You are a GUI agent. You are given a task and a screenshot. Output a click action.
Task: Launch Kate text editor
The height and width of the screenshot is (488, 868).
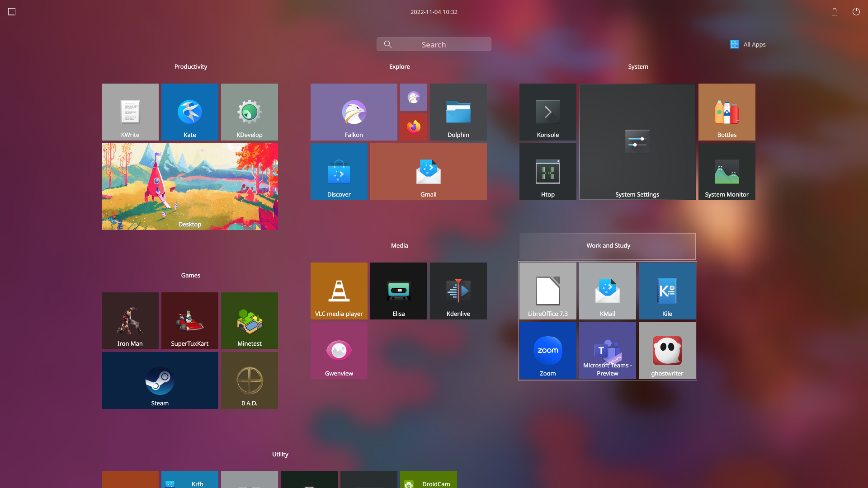coord(190,112)
